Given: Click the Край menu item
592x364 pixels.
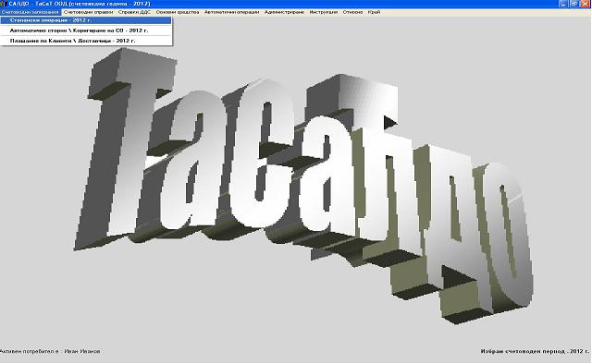Looking at the screenshot, I should (x=374, y=12).
